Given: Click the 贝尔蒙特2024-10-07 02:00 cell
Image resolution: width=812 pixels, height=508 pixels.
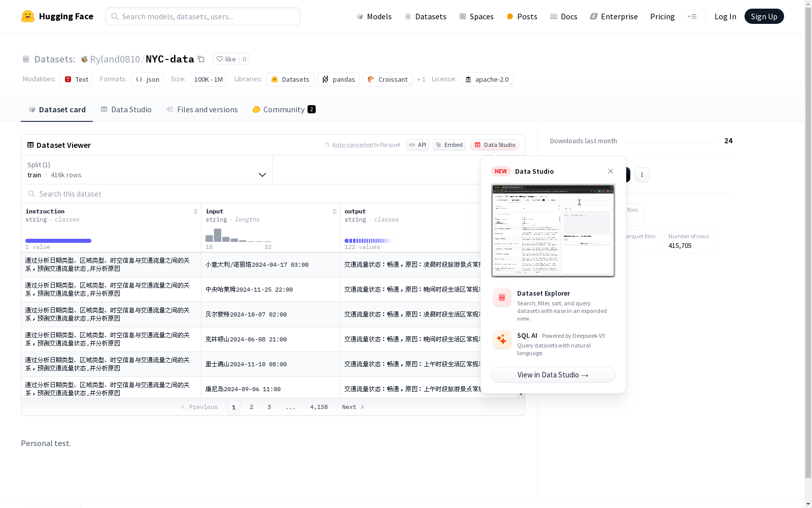Looking at the screenshot, I should pos(270,314).
